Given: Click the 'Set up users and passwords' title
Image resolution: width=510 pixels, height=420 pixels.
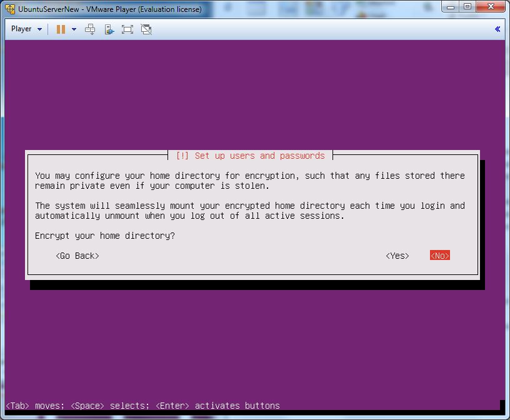Looking at the screenshot, I should (x=251, y=156).
